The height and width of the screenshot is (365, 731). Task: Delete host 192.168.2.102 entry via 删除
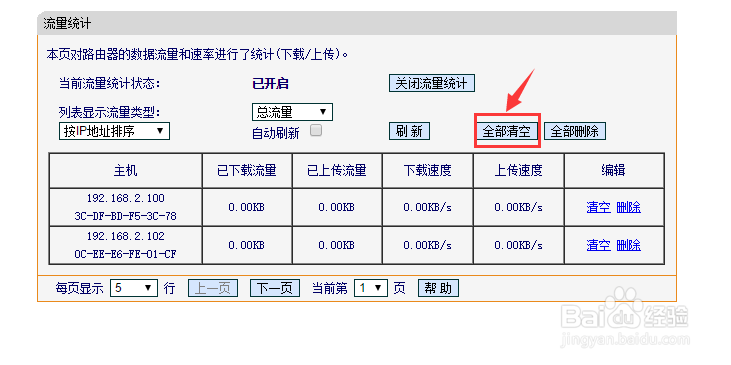[628, 245]
